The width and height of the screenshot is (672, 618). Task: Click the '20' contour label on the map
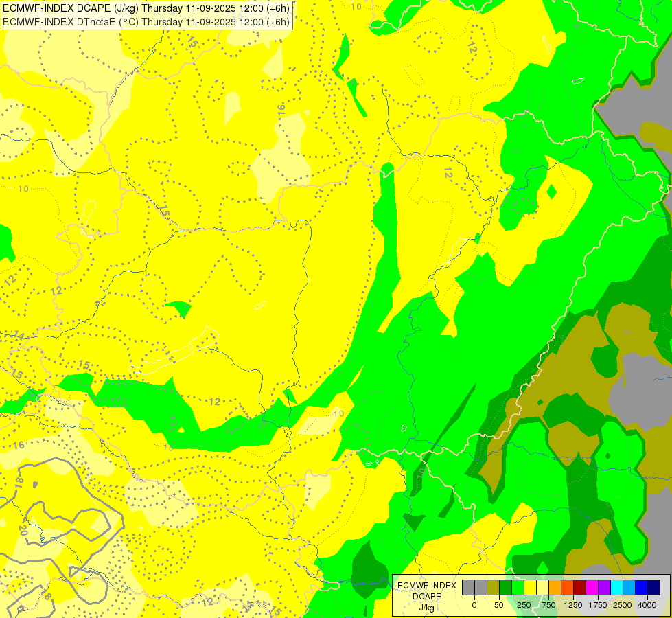pyautogui.click(x=23, y=531)
